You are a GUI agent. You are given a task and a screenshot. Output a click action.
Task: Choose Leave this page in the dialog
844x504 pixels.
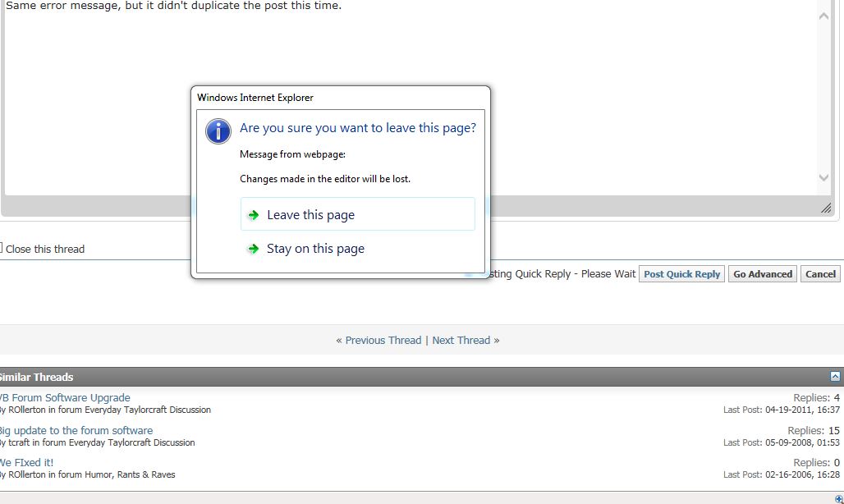click(x=357, y=214)
